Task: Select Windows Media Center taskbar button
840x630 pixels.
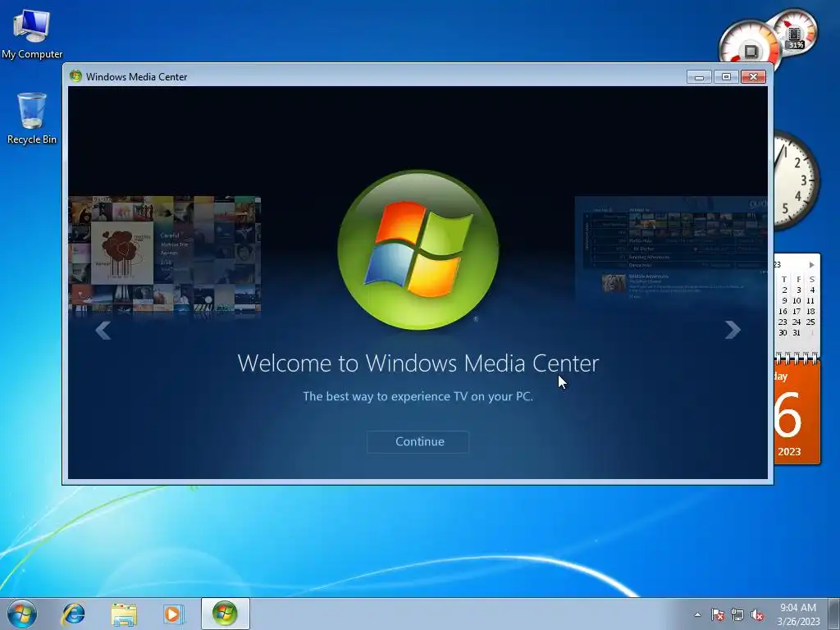Action: point(225,614)
